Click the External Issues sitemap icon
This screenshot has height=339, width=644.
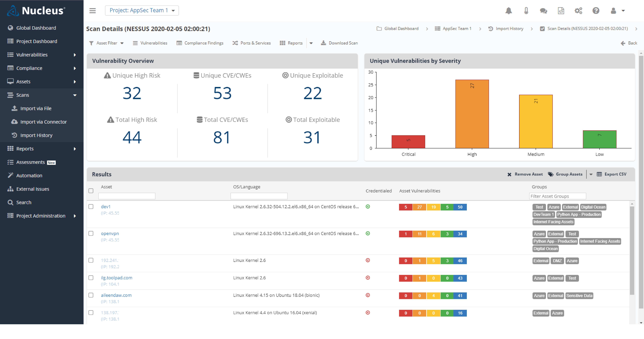pos(10,189)
